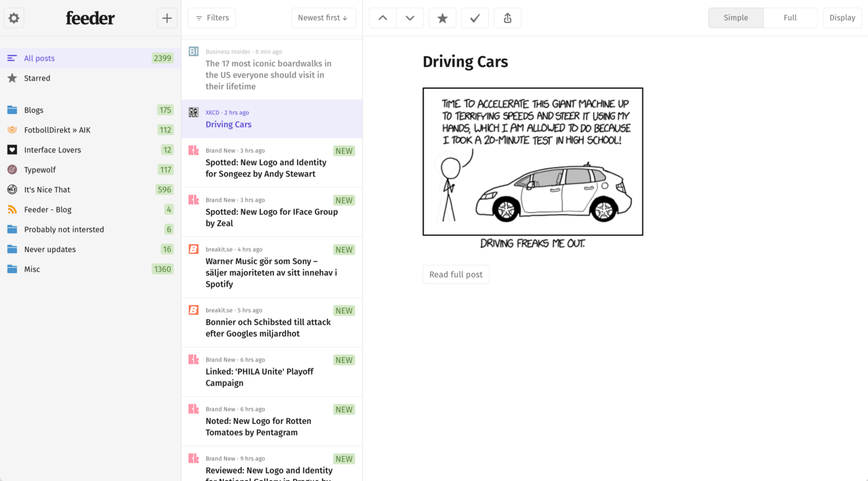Open National Gallery in Prague logo post
The image size is (868, 481).
pos(272,464)
